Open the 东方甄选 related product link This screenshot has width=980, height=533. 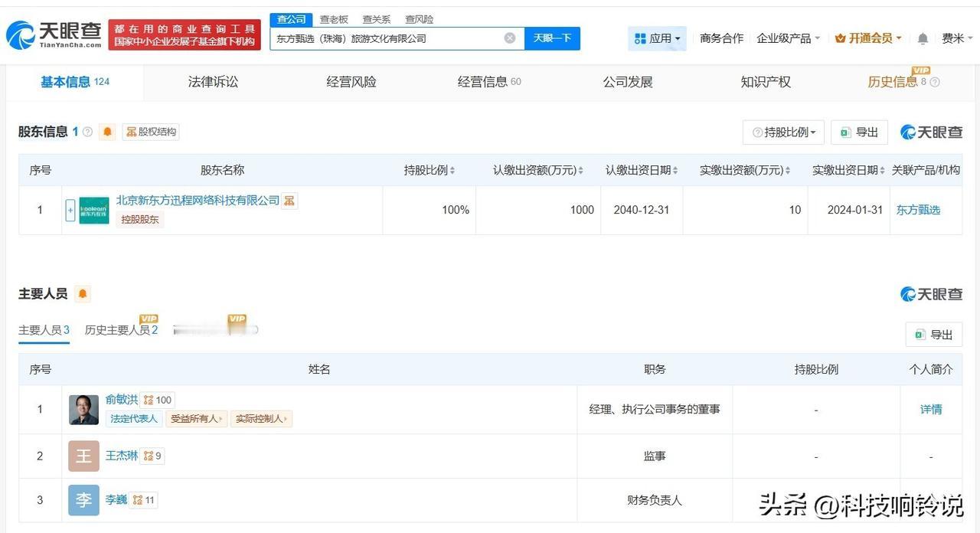coord(918,210)
